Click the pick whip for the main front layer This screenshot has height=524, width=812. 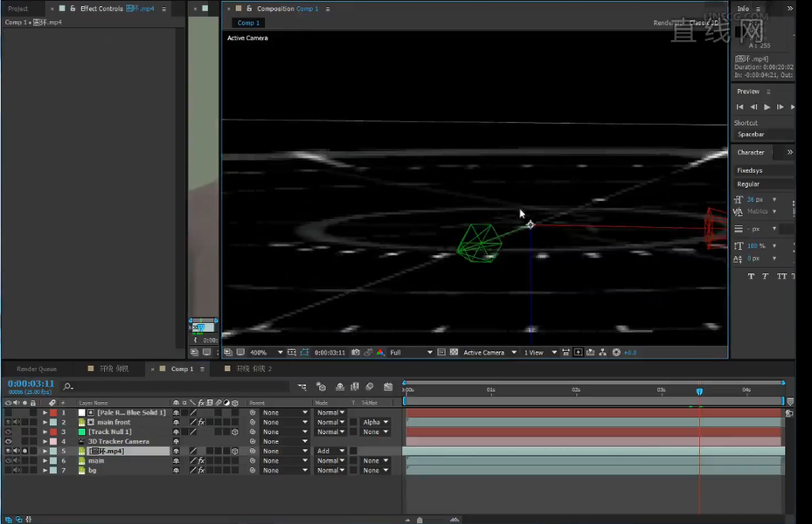[253, 422]
